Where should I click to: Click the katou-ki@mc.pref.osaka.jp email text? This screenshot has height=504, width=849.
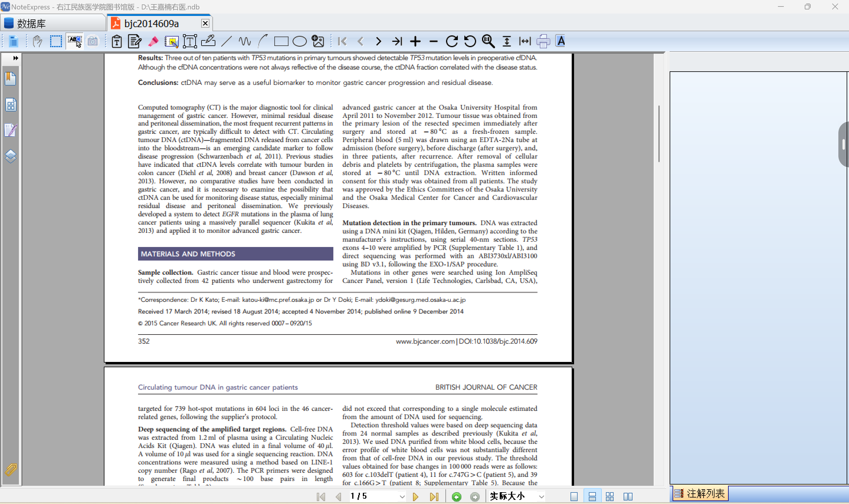point(278,299)
